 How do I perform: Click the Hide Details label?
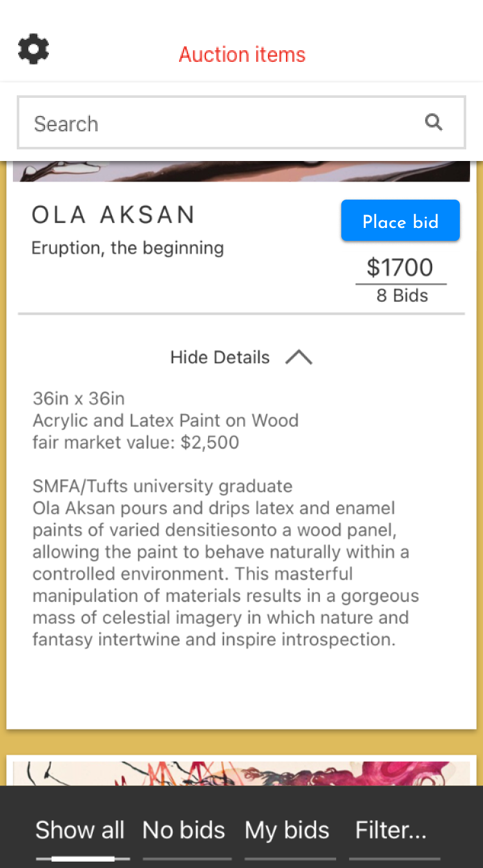[x=220, y=357]
